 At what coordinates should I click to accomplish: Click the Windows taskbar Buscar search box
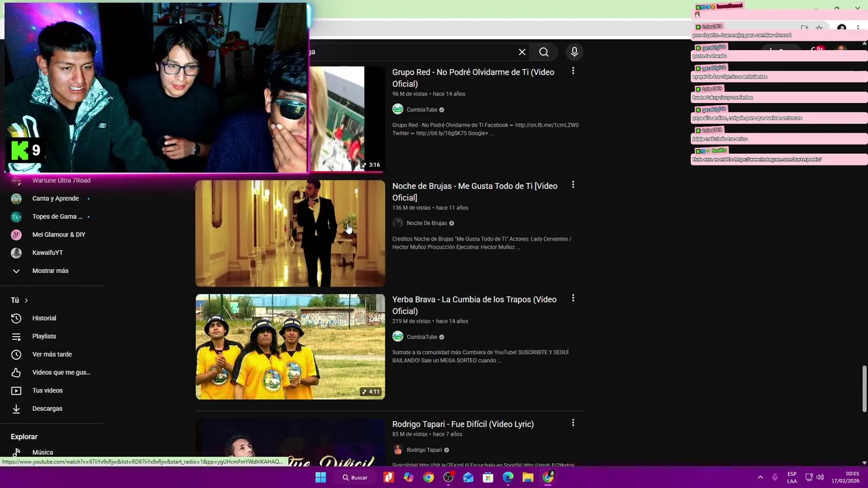click(x=355, y=478)
